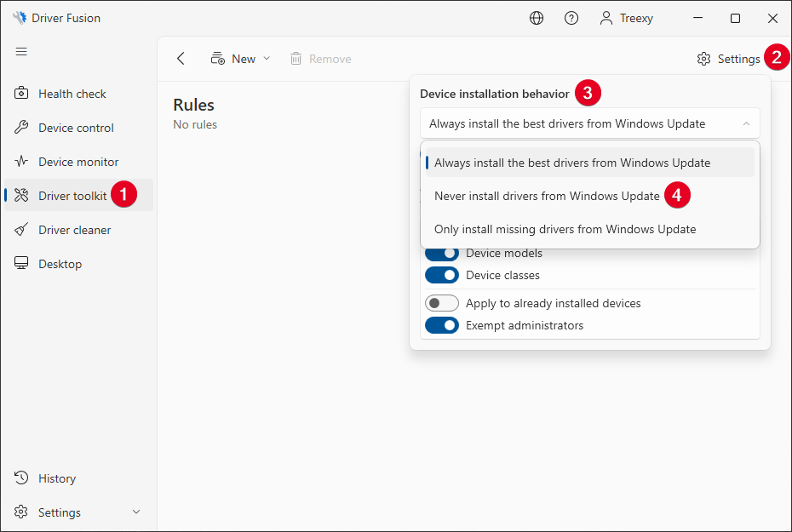This screenshot has width=792, height=532.
Task: Click the Driver Fusion logo icon
Action: click(x=20, y=18)
